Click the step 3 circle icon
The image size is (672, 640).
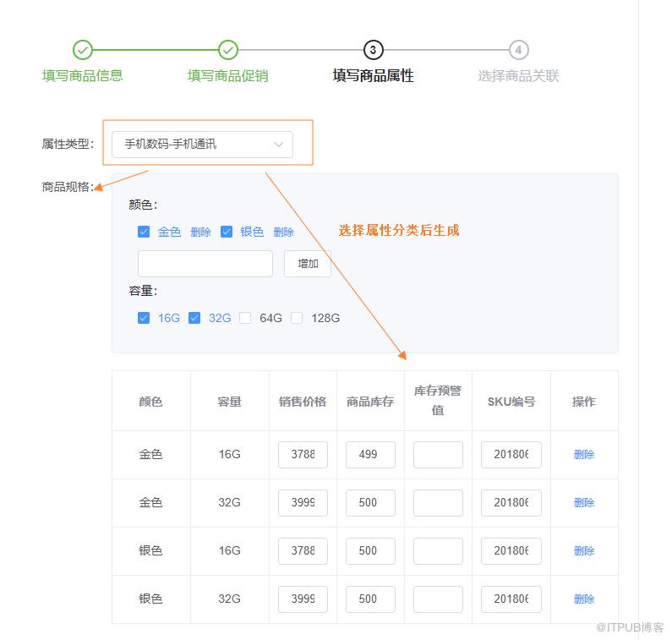point(374,50)
